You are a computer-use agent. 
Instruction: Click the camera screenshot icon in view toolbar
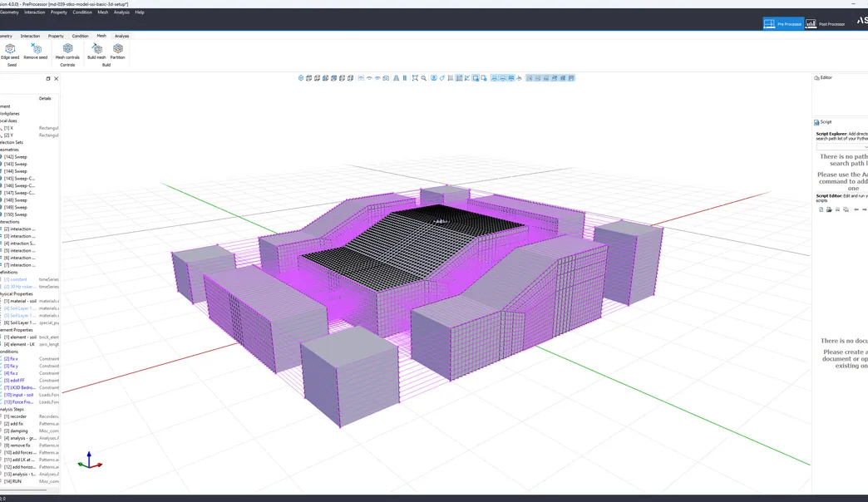point(386,78)
